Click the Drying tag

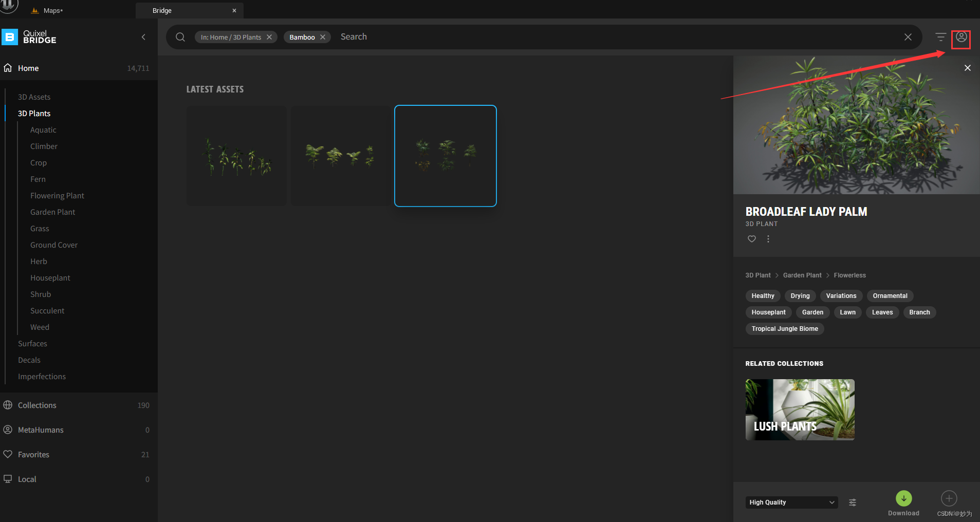(x=800, y=296)
